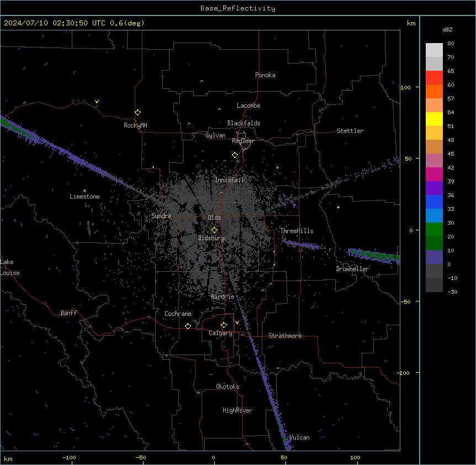Click the dBZ legend heading
This screenshot has width=476, height=465.
click(447, 29)
